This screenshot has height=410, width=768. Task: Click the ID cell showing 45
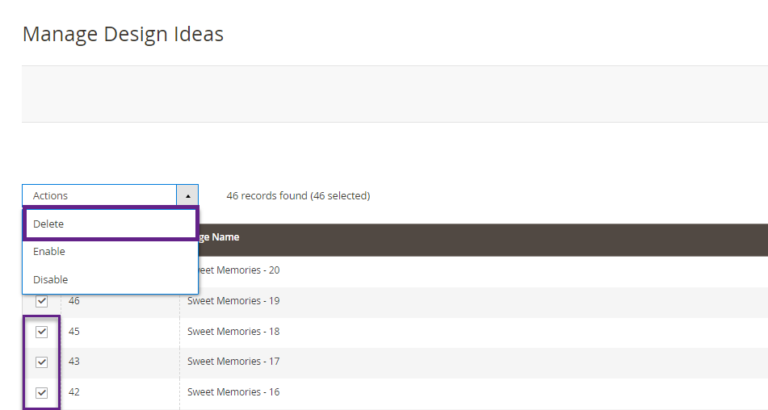click(x=74, y=332)
